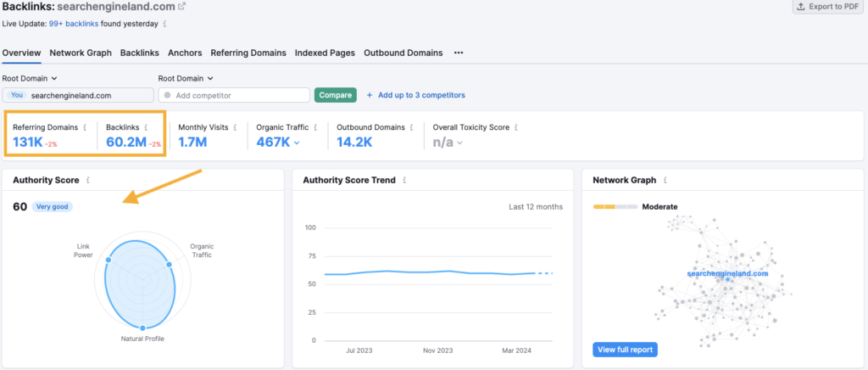Screen dimensions: 868x370
Task: Click info icon beside Backlinks metric
Action: (x=146, y=126)
